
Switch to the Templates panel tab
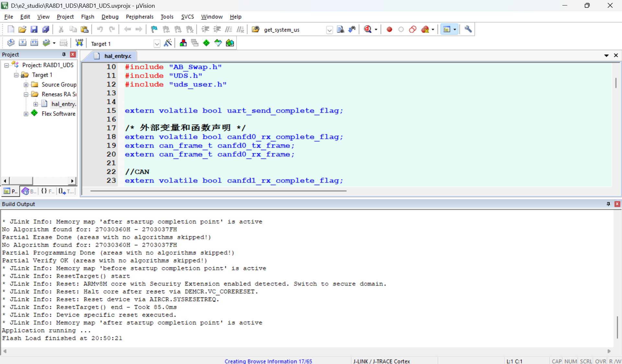pos(66,191)
